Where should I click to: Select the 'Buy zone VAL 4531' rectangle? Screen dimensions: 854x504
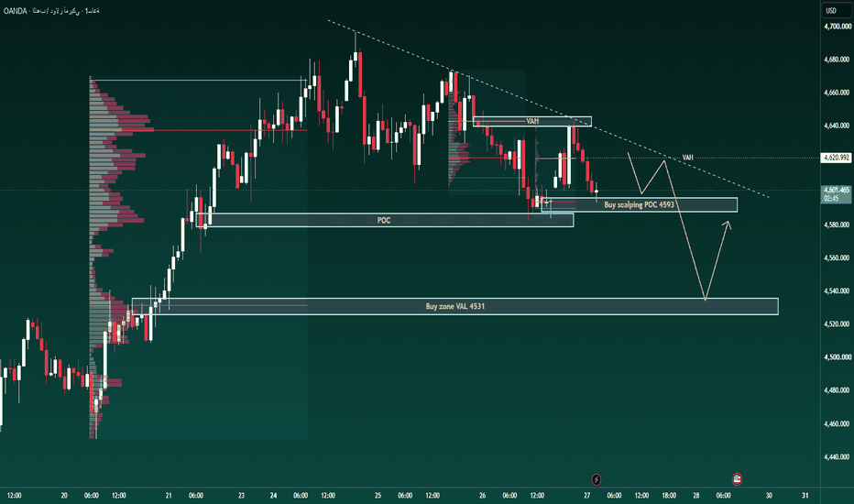454,306
